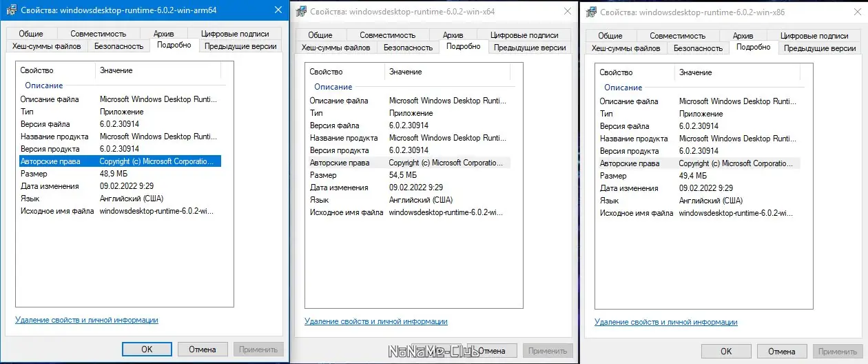Close the x64 properties window

(x=567, y=12)
